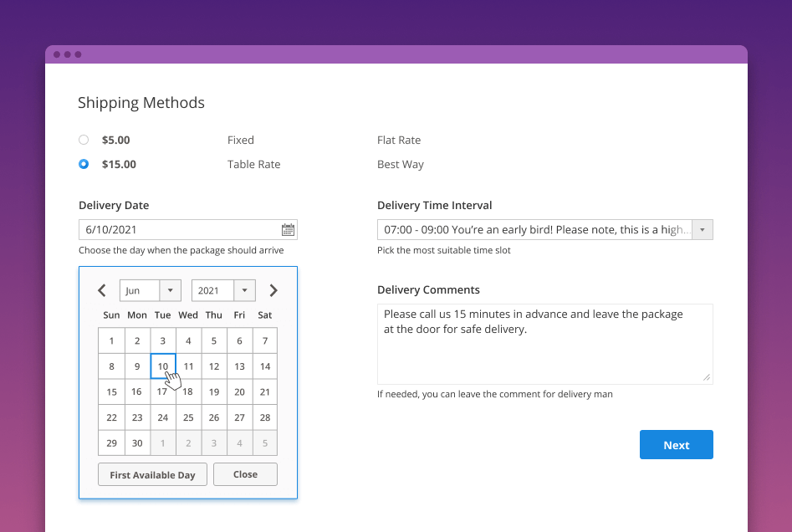Click the First Available Day button

[x=152, y=474]
